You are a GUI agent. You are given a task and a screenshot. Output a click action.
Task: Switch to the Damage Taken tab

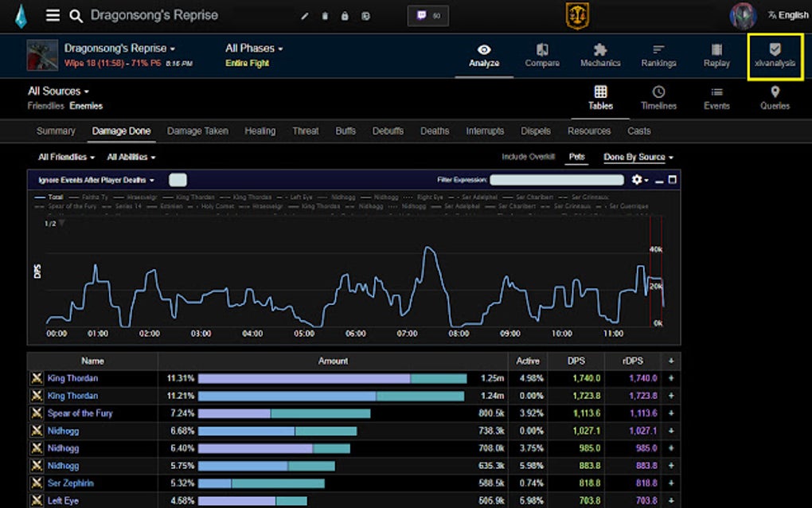click(197, 131)
